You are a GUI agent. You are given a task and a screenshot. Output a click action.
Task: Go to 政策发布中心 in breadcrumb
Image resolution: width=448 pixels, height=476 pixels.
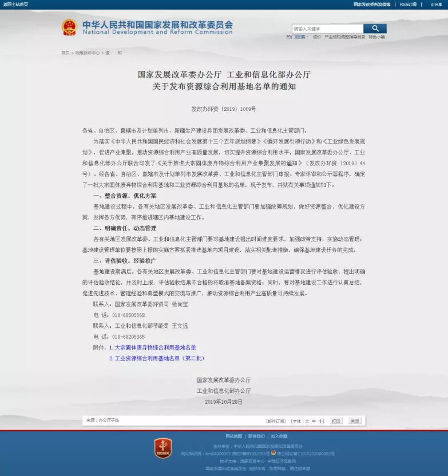click(x=87, y=53)
